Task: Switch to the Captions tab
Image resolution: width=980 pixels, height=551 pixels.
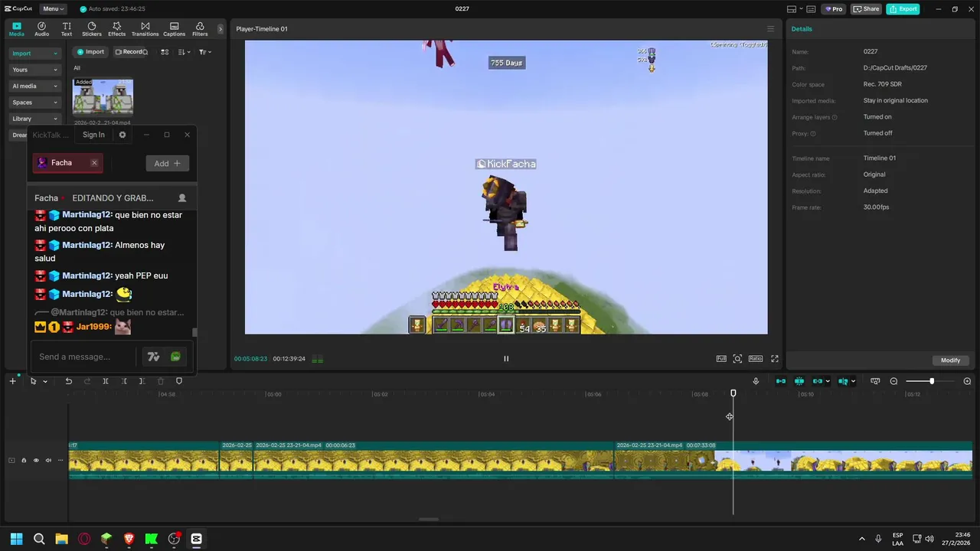Action: coord(174,29)
